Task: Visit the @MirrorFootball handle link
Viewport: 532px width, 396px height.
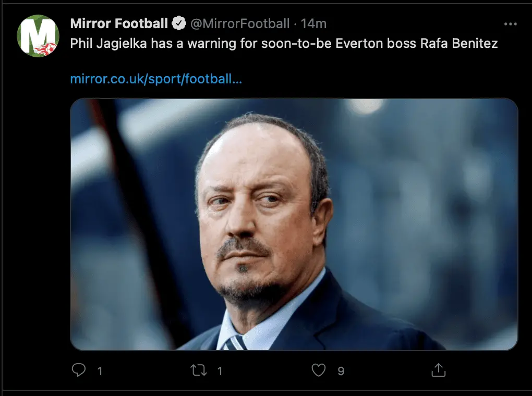Action: click(239, 23)
